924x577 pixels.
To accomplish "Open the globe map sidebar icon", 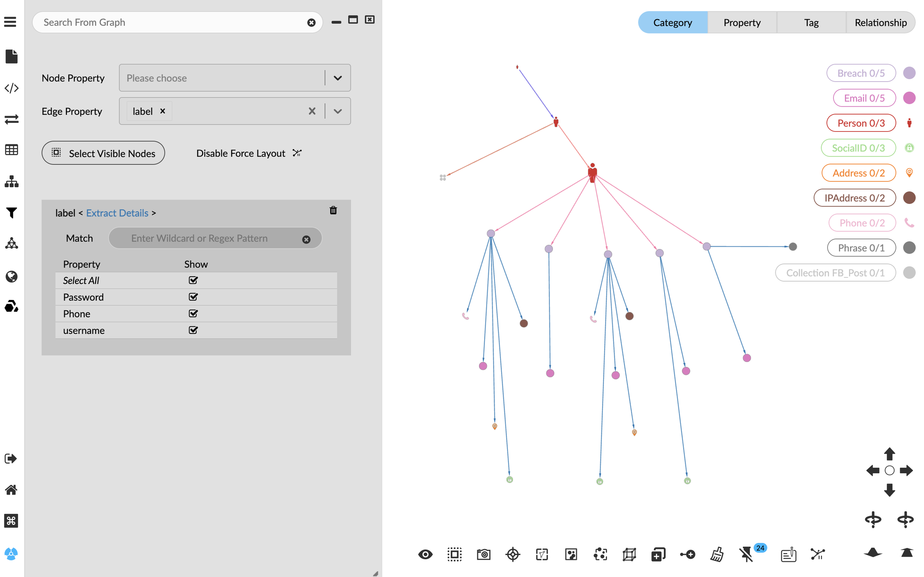I will tap(11, 276).
